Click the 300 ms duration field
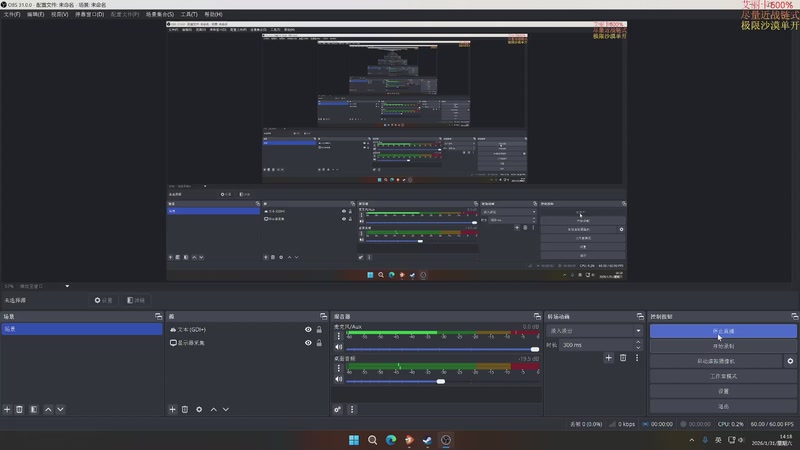The width and height of the screenshot is (800, 450). pos(597,345)
